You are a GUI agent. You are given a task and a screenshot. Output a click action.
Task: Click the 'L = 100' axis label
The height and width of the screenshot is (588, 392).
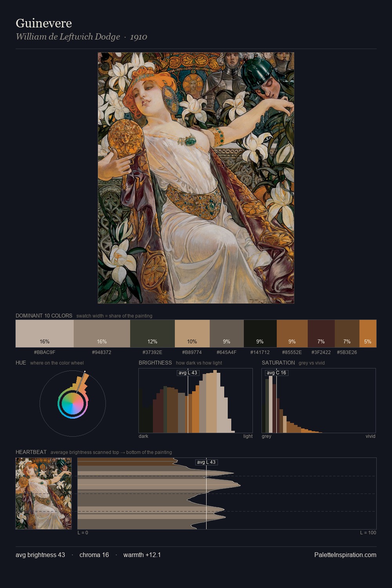[368, 533]
